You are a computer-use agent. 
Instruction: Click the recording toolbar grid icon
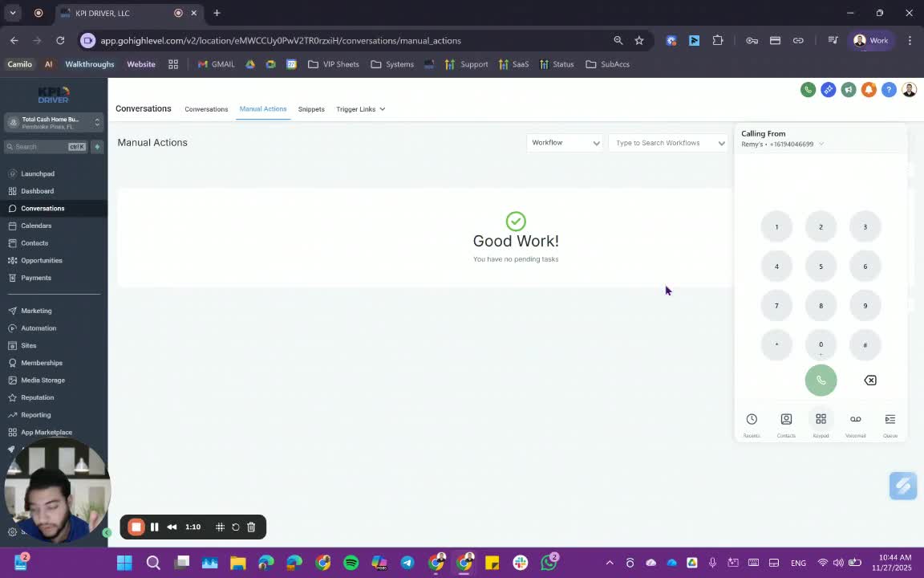[220, 527]
